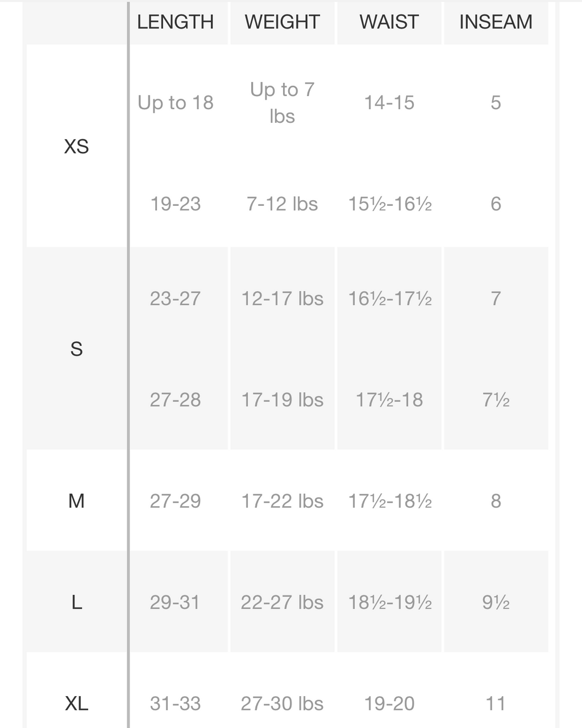Select the L size row label
The image size is (582, 728).
[x=76, y=602]
